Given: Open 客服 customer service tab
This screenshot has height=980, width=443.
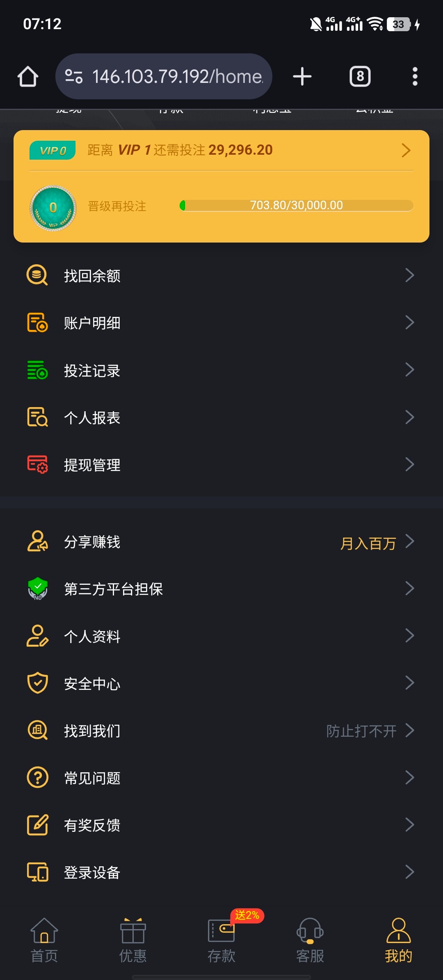Looking at the screenshot, I should click(x=310, y=941).
